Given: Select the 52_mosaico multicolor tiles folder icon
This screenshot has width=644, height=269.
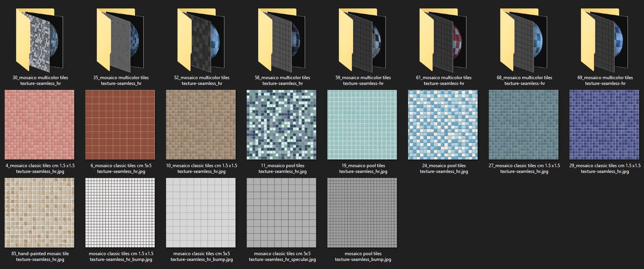Looking at the screenshot, I should click(201, 40).
